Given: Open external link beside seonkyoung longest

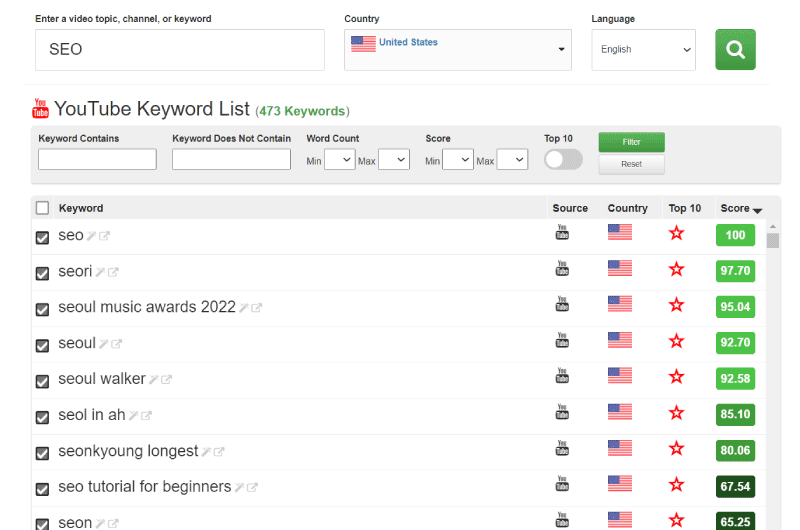Looking at the screenshot, I should coord(219,451).
